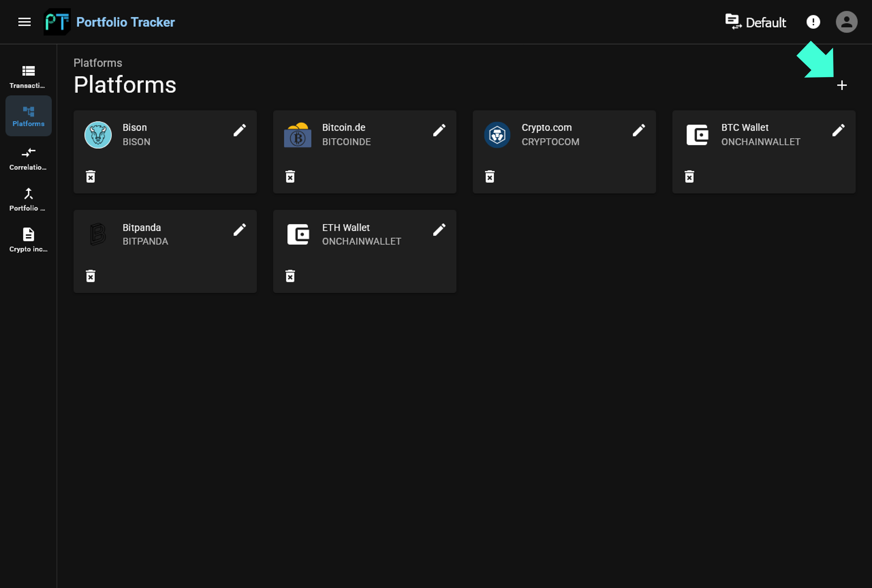872x588 pixels.
Task: Edit the Bitpanda platform
Action: [240, 230]
